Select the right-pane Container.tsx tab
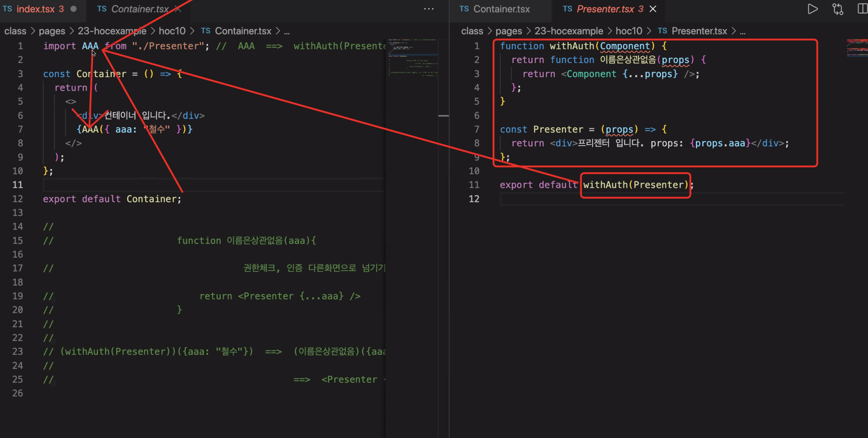The height and width of the screenshot is (438, 868). (x=501, y=9)
